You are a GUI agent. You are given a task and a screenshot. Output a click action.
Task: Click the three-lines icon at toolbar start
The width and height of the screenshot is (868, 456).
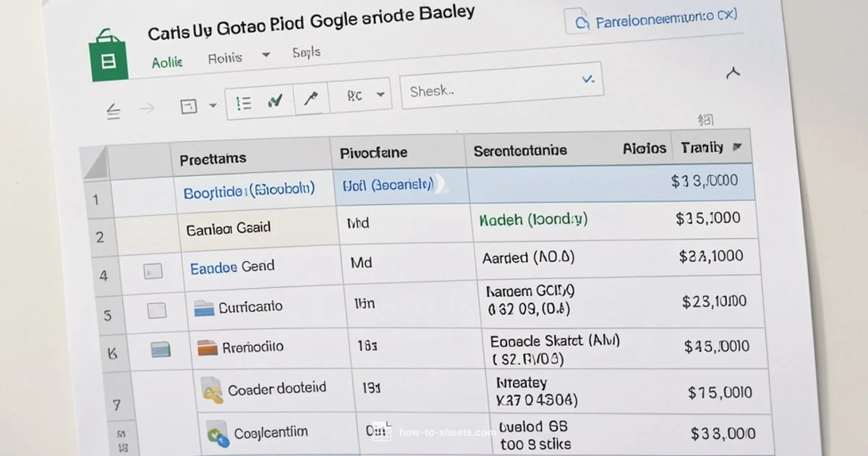pos(113,110)
